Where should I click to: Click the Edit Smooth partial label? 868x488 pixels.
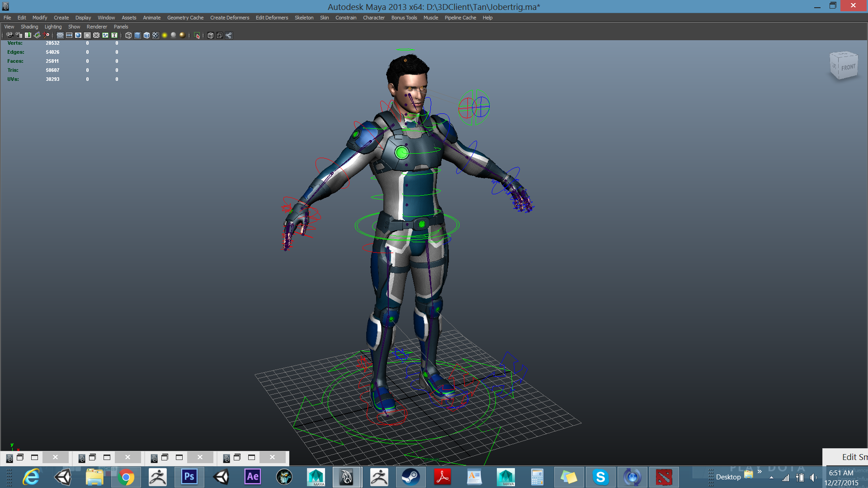(x=854, y=457)
